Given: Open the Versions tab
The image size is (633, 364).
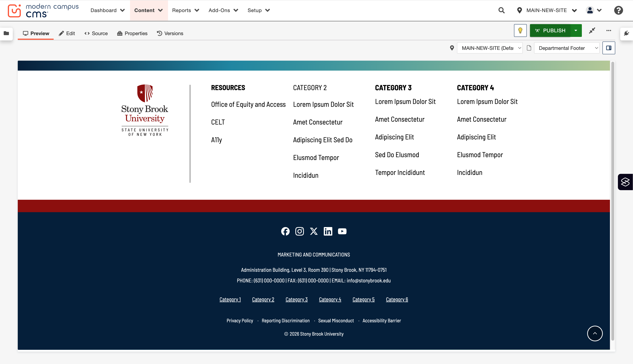Looking at the screenshot, I should 170,33.
